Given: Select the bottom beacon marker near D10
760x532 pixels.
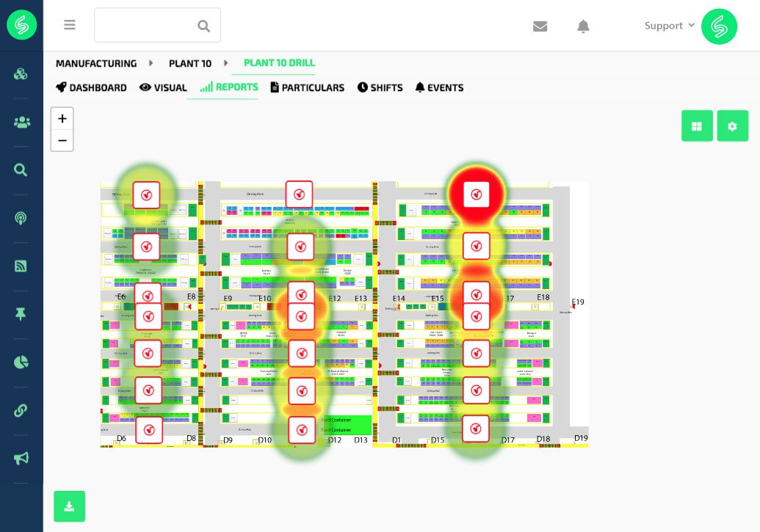Looking at the screenshot, I should [302, 430].
